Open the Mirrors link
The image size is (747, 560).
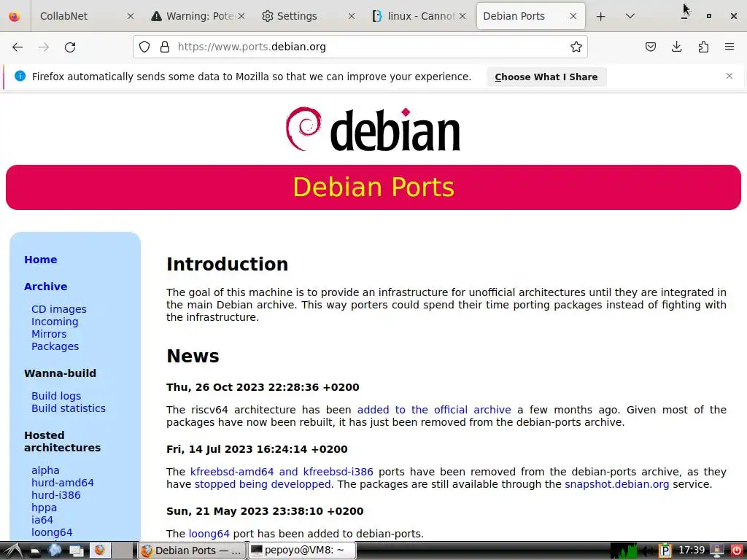[49, 334]
